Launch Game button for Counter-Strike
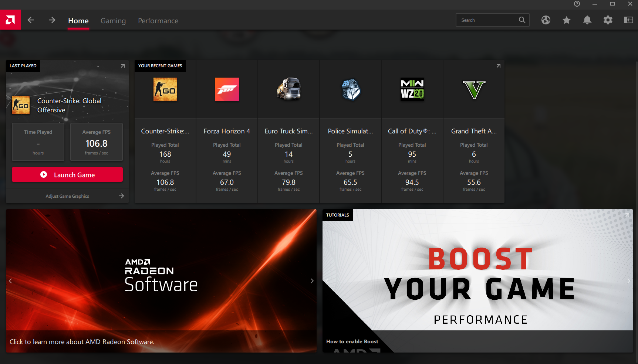Screen dimensions: 638x364 click(67, 174)
